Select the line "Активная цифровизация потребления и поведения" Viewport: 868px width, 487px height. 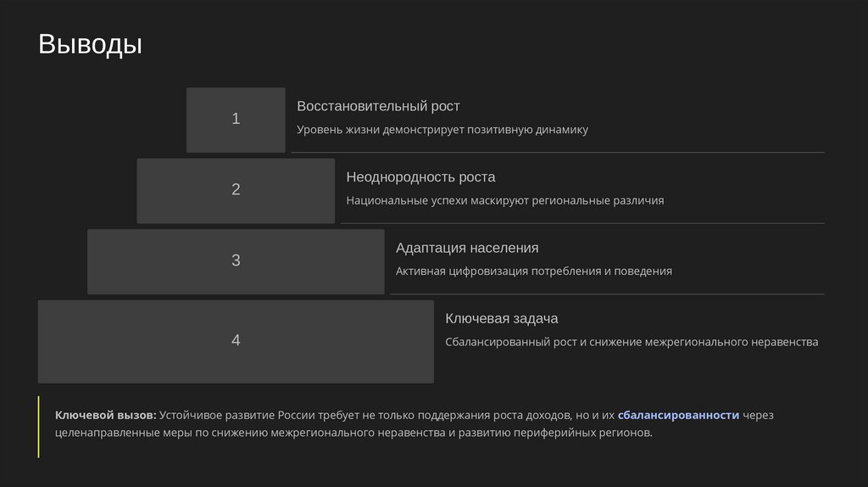click(x=533, y=271)
